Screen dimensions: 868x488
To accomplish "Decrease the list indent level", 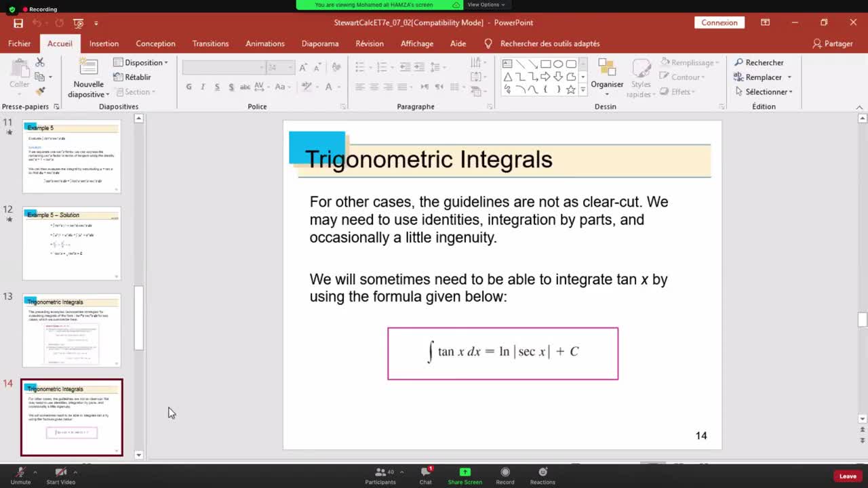I will click(405, 67).
